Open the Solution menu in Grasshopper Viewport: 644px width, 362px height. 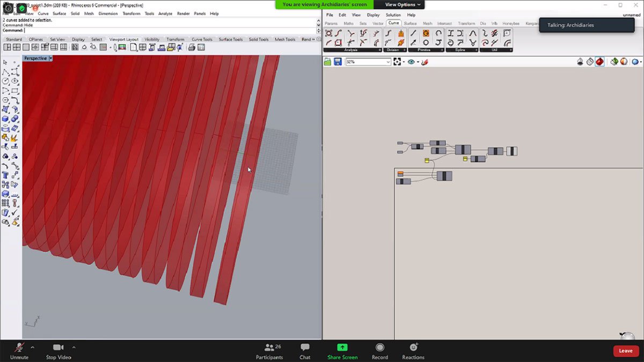point(393,14)
